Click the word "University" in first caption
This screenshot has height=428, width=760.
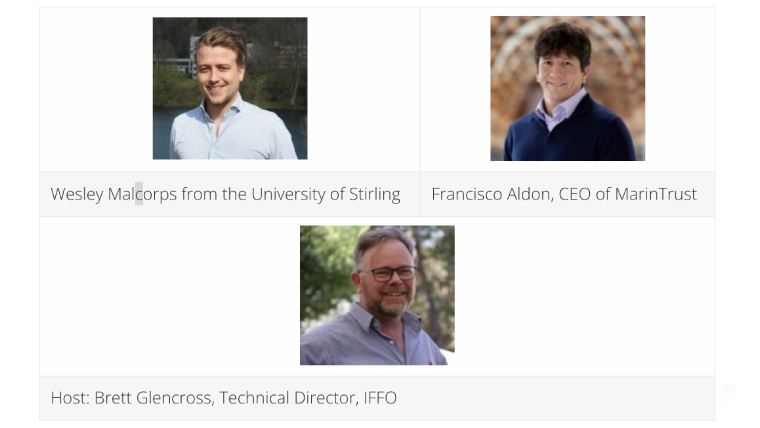[x=288, y=194]
